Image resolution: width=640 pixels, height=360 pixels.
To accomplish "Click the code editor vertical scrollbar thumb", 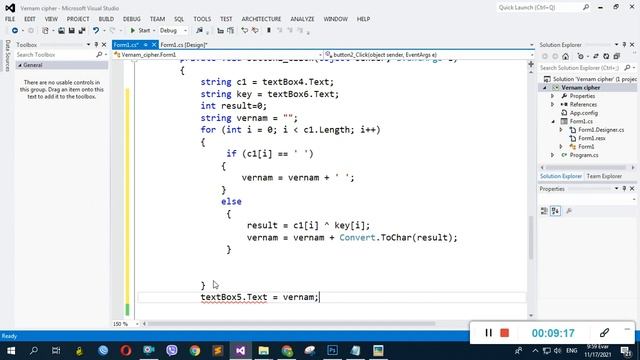I will click(x=531, y=238).
